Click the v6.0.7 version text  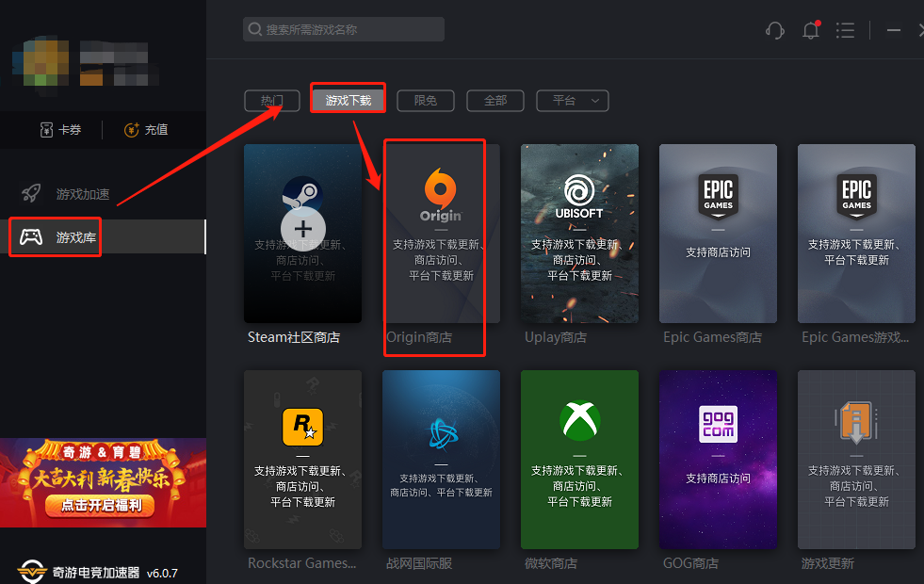pyautogui.click(x=162, y=573)
